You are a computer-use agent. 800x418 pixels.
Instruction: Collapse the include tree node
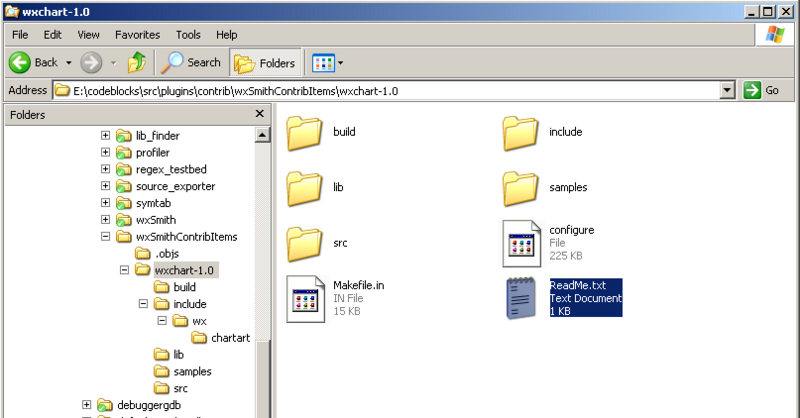[143, 304]
